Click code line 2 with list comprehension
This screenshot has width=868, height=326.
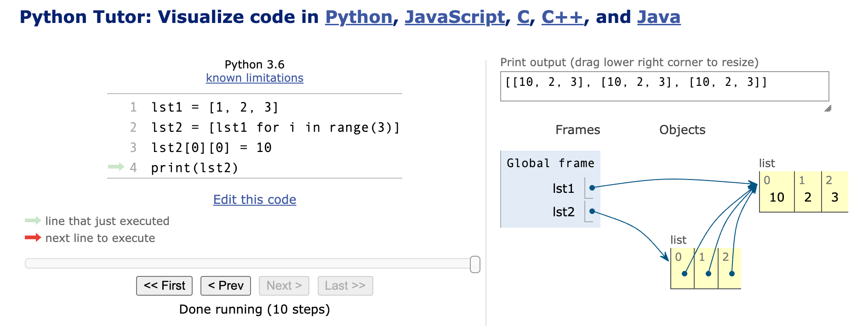pyautogui.click(x=275, y=128)
